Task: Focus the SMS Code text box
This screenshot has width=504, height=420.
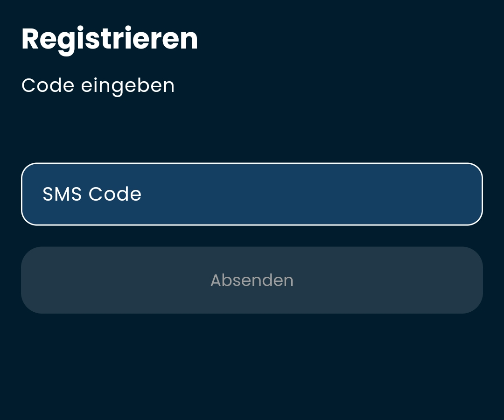Action: pos(252,194)
